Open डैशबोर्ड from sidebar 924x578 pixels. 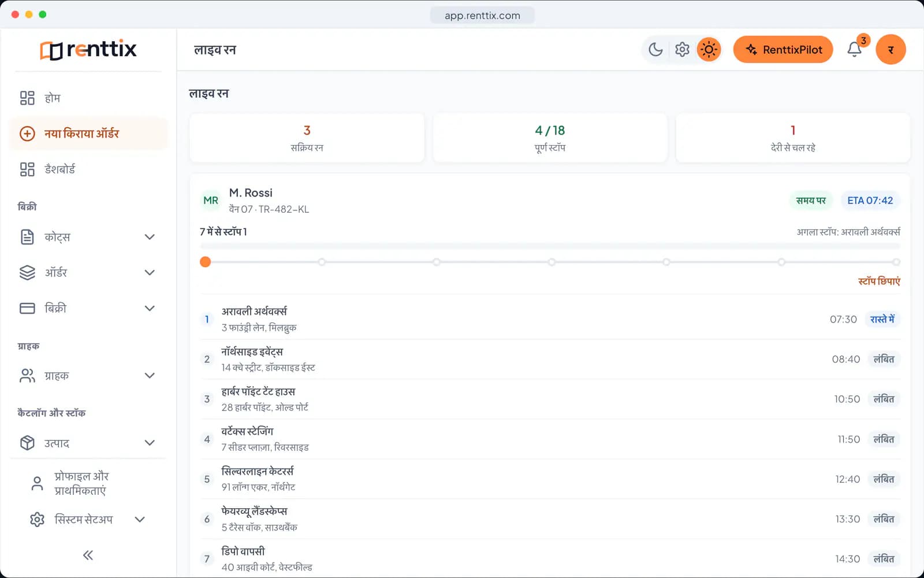tap(88, 169)
